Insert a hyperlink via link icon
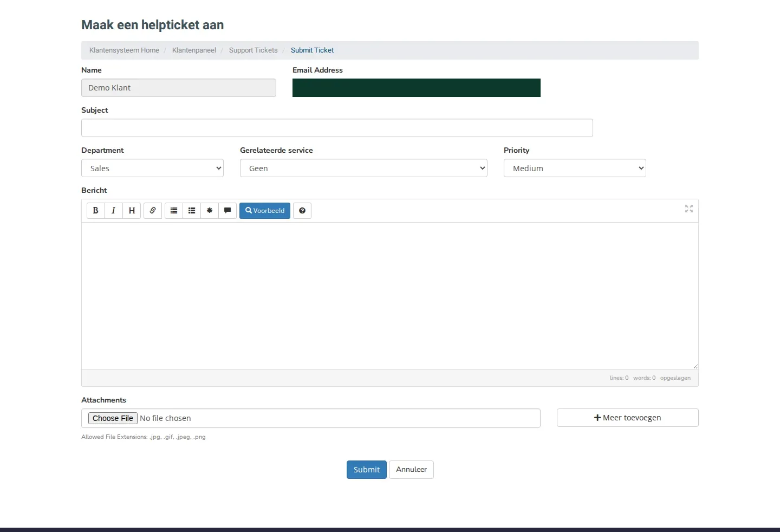Image resolution: width=780 pixels, height=532 pixels. coord(153,211)
